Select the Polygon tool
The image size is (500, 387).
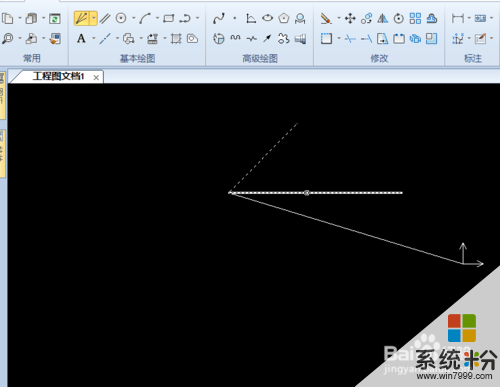click(284, 18)
